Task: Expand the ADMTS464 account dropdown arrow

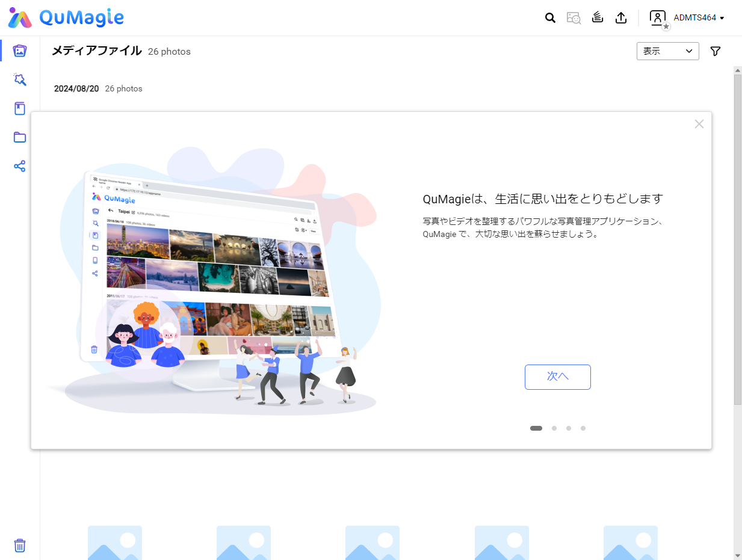Action: [722, 18]
